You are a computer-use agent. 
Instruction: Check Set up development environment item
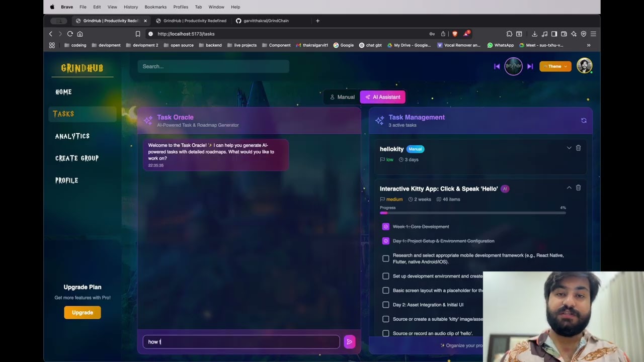pos(386,276)
